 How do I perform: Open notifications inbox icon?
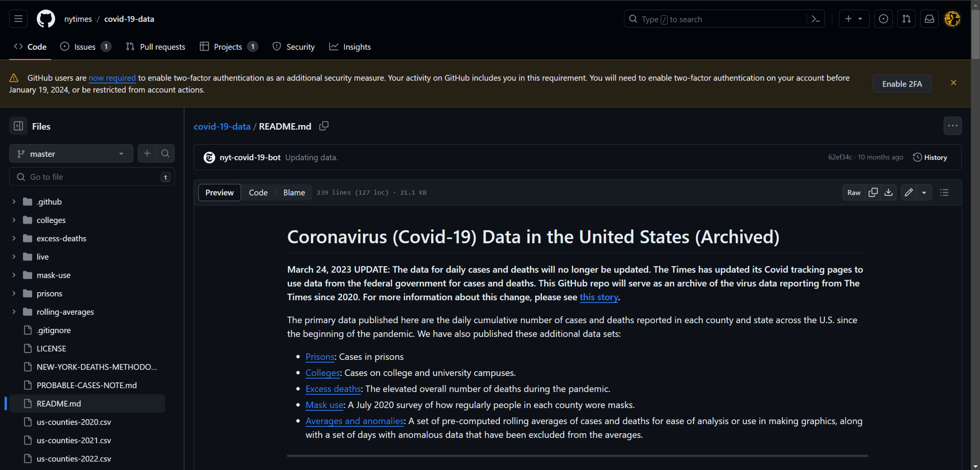click(x=929, y=19)
